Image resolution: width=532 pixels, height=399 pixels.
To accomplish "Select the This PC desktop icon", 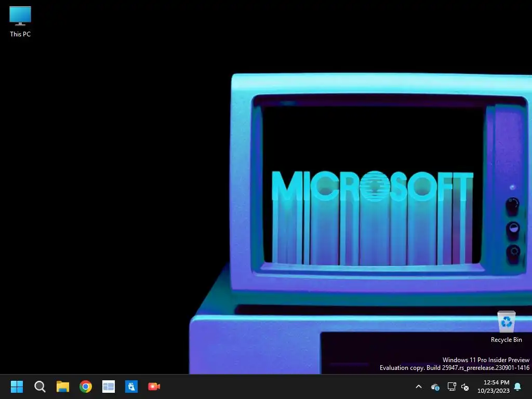I will point(20,21).
